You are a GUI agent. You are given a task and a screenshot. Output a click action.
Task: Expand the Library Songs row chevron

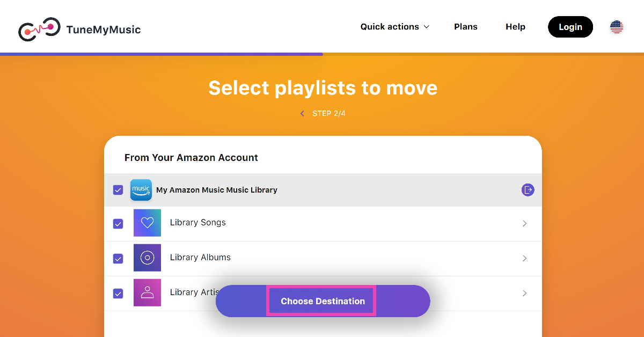(525, 224)
